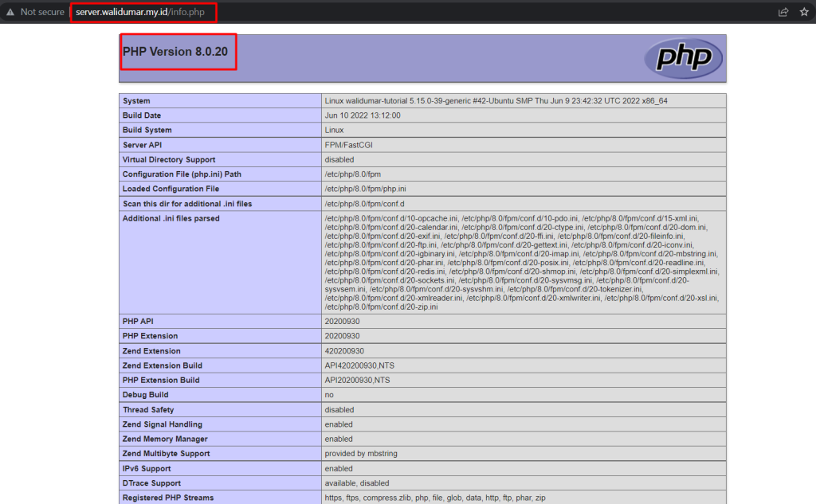Click the 'provided by mbstring' value
Screen dimensions: 816x504
pyautogui.click(x=361, y=454)
